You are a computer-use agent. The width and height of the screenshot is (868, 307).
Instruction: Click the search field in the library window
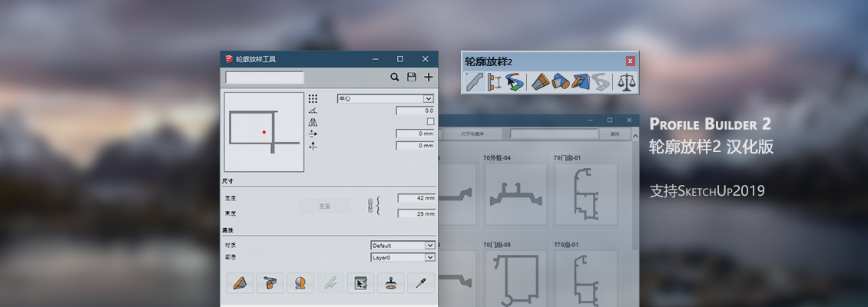pyautogui.click(x=554, y=134)
